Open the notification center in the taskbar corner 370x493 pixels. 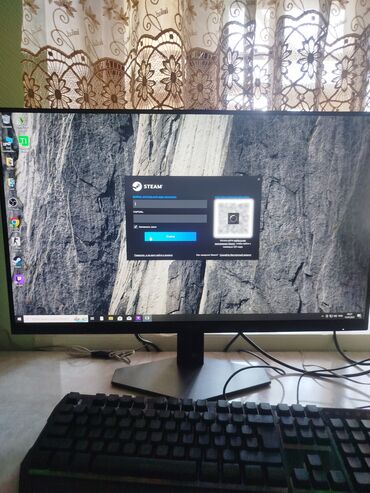pyautogui.click(x=359, y=315)
